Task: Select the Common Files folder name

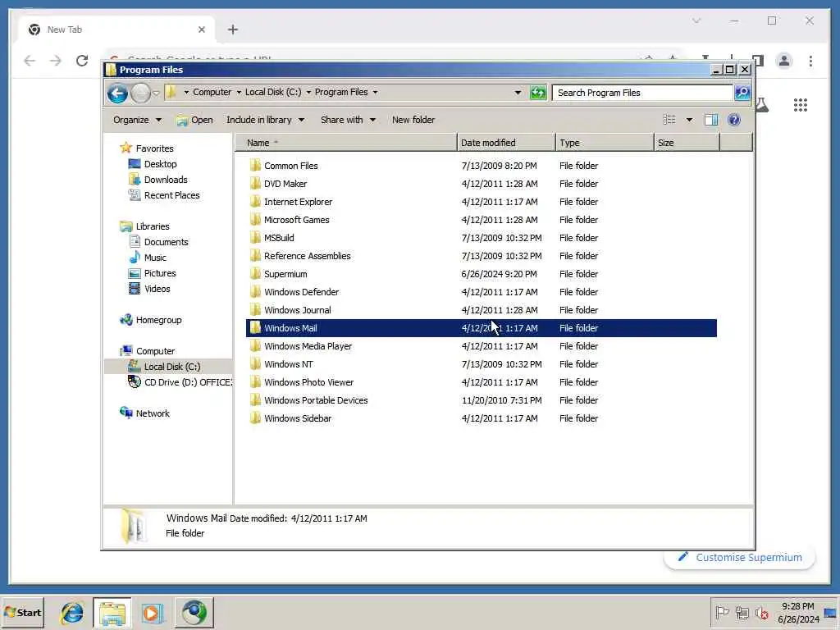Action: [x=291, y=166]
